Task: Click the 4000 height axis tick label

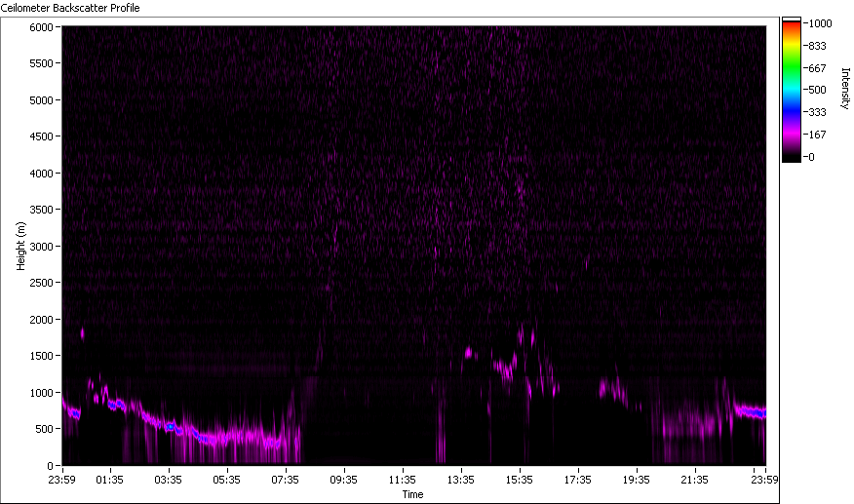Action: coord(41,174)
